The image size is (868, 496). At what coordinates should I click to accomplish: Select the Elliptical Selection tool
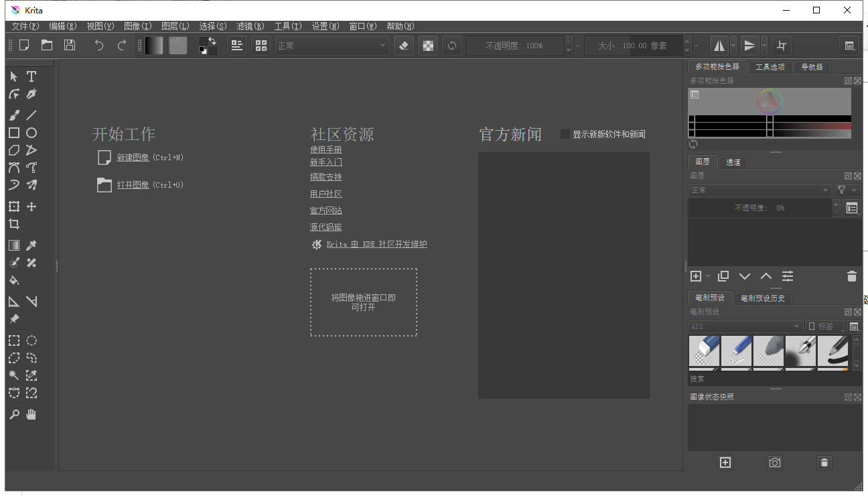click(31, 340)
